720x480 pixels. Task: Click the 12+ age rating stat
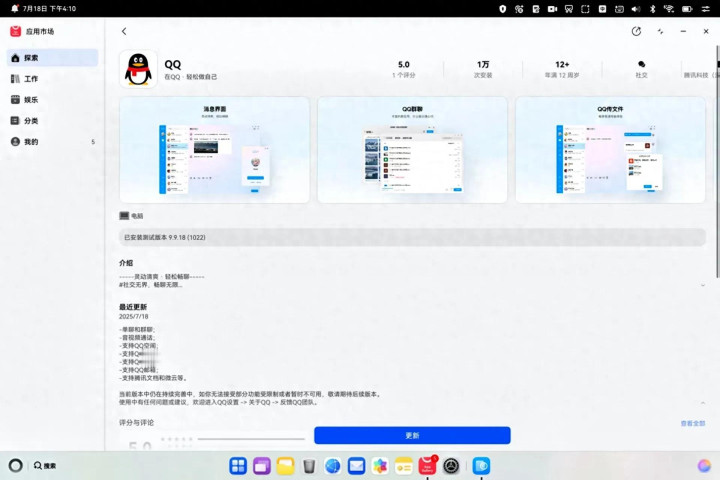tap(562, 69)
